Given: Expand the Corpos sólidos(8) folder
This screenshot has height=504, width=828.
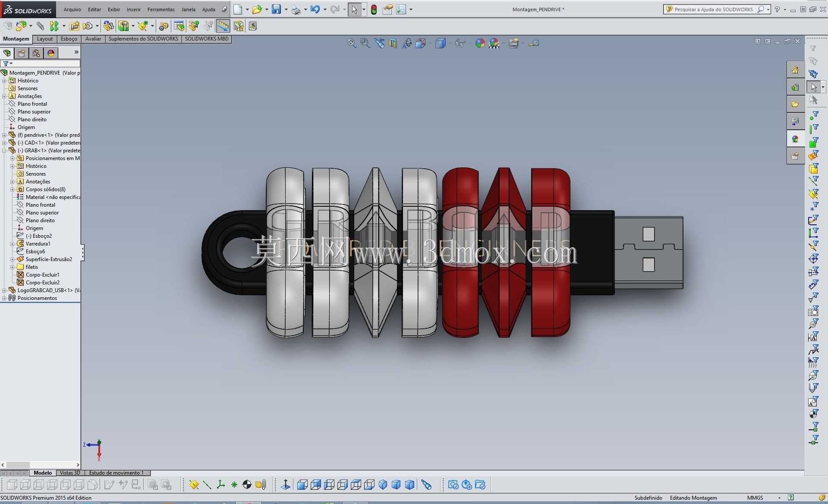Looking at the screenshot, I should (12, 189).
